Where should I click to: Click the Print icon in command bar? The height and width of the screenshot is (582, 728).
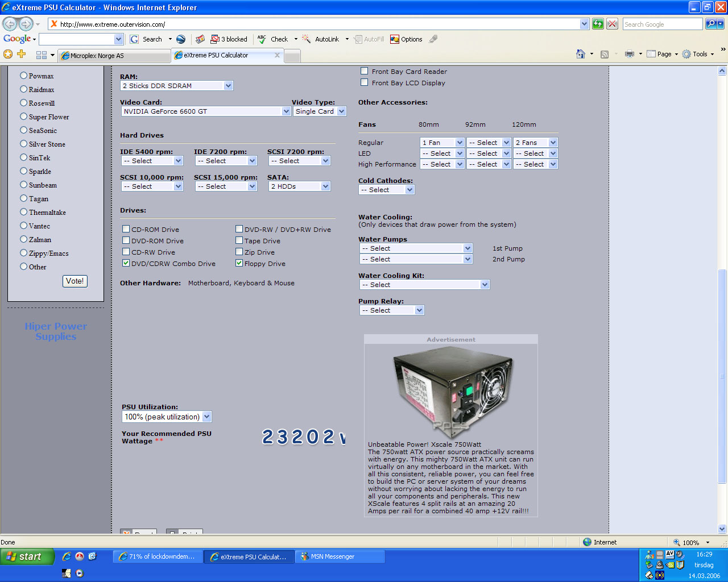click(630, 54)
